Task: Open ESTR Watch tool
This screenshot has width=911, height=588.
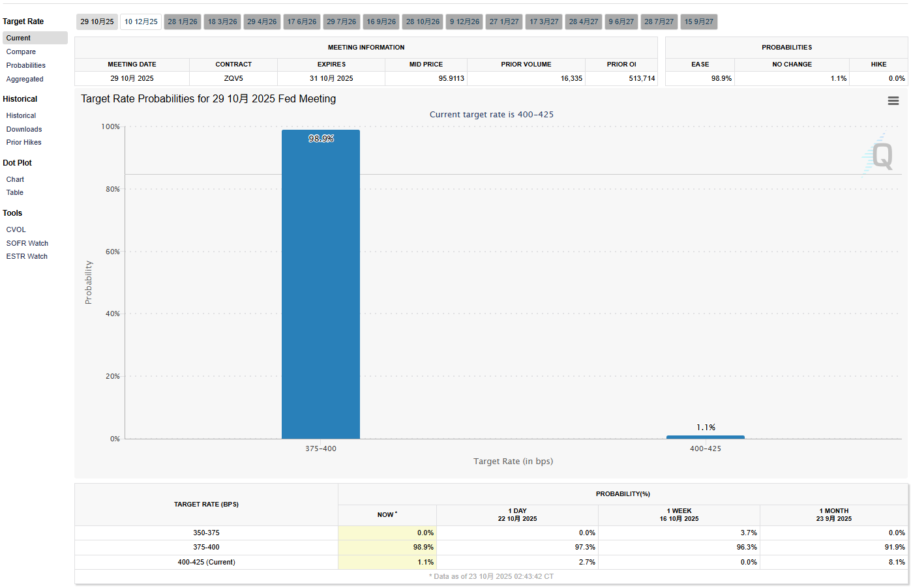Action: [x=27, y=256]
